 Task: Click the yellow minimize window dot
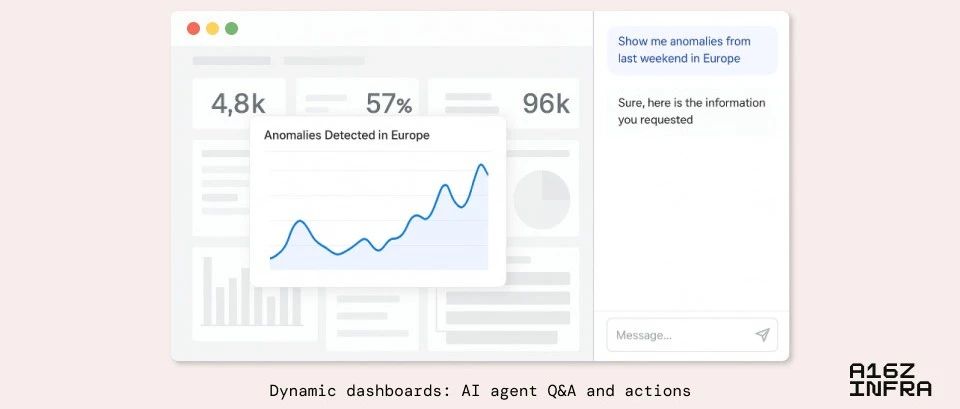tap(212, 28)
